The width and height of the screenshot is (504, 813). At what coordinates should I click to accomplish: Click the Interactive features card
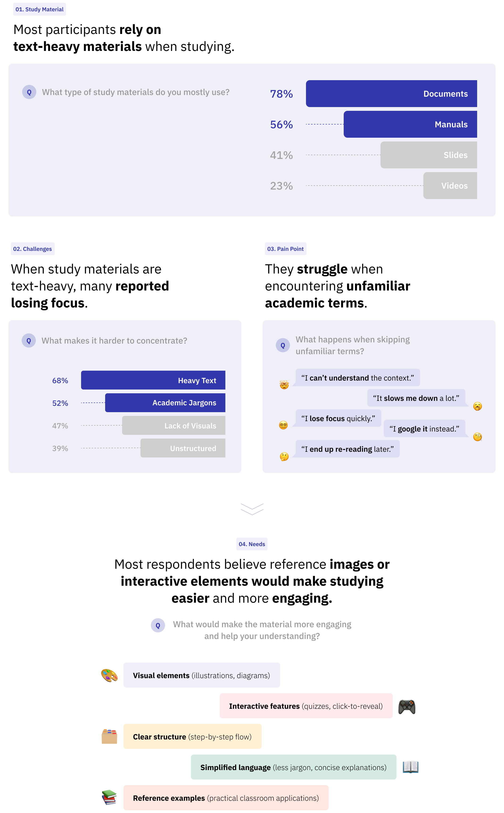point(306,706)
